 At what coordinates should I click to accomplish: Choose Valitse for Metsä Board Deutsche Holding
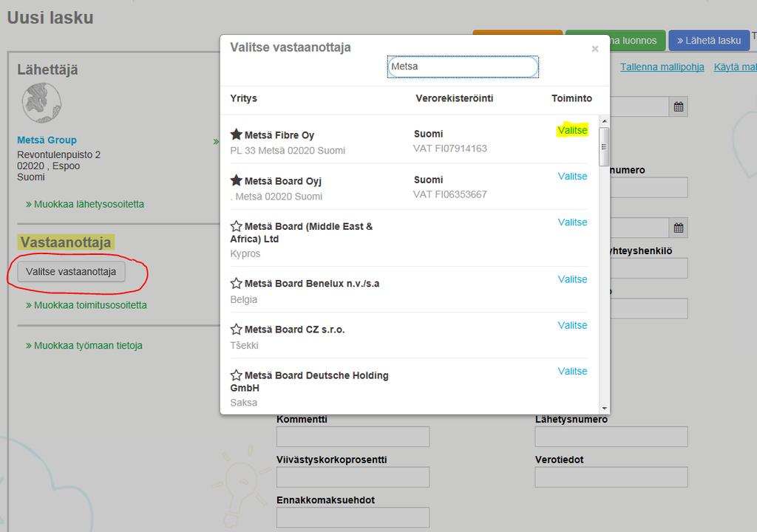click(x=572, y=371)
